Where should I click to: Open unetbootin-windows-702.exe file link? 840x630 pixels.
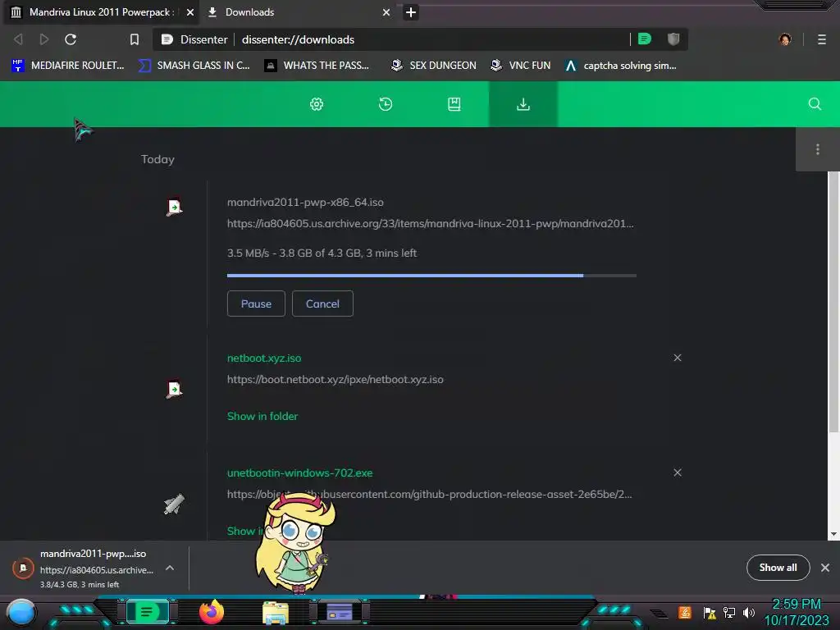click(300, 473)
